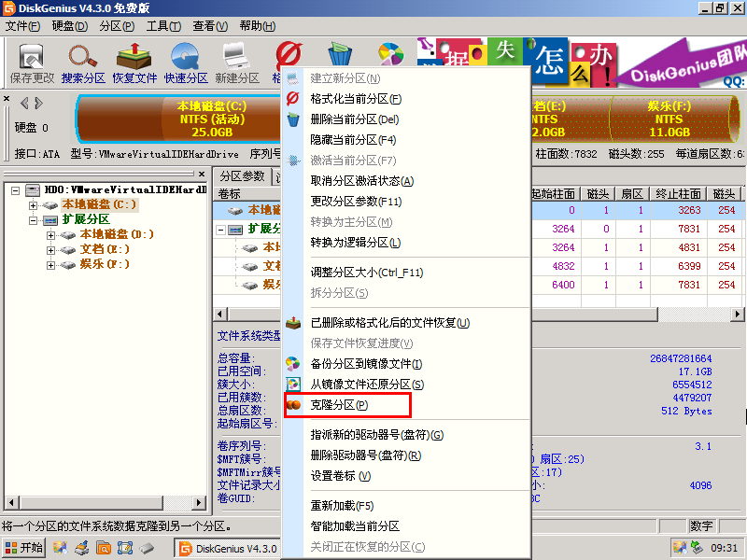Click the delete partition trash-bin toolbar icon
The height and width of the screenshot is (560, 747).
click(x=340, y=54)
